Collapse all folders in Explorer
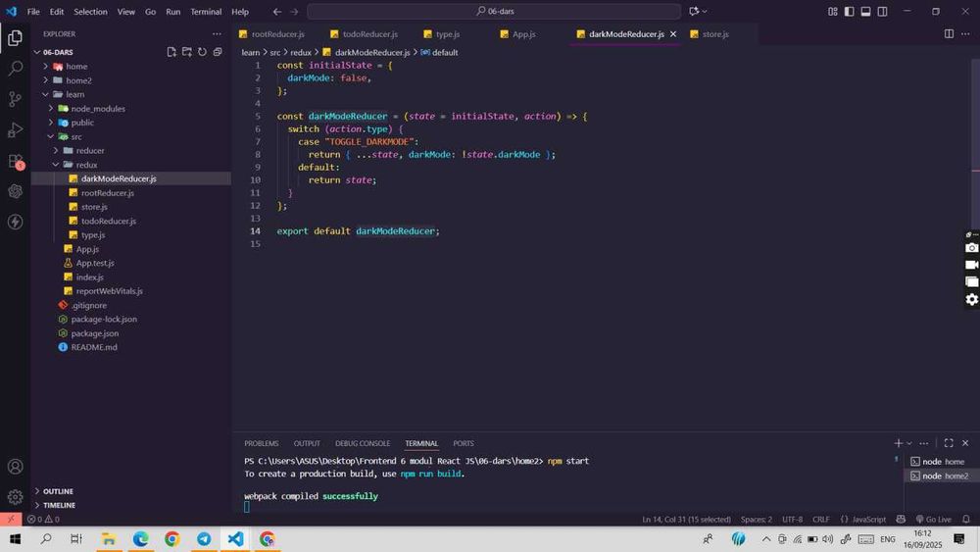Image resolution: width=980 pixels, height=552 pixels. tap(218, 52)
